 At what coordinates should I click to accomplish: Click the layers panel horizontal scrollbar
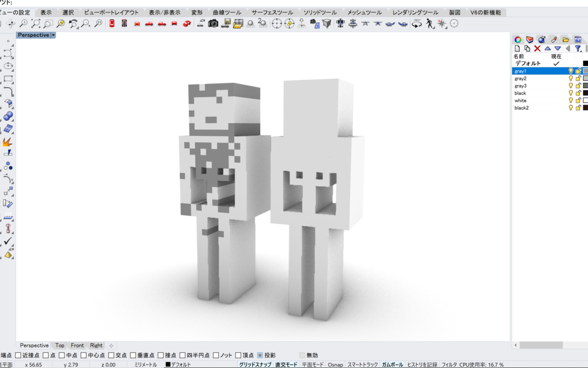(541, 345)
